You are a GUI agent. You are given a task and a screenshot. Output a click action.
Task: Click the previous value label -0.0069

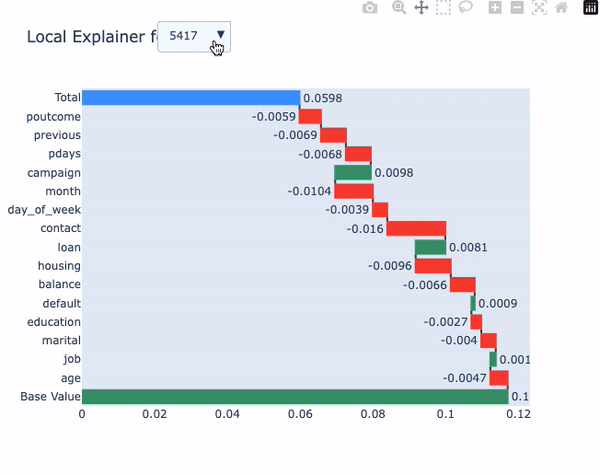click(x=295, y=135)
